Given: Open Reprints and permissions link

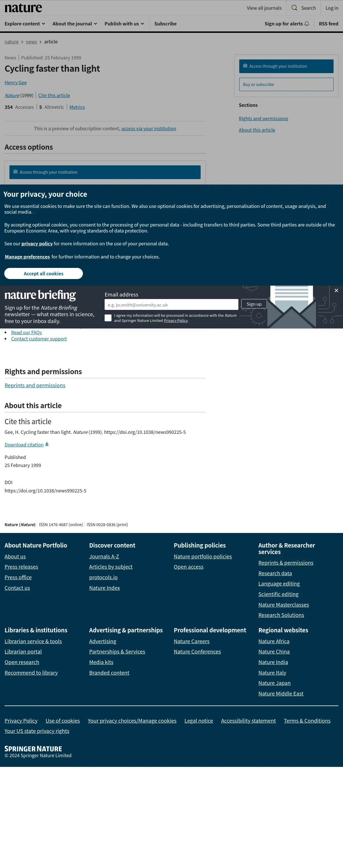Looking at the screenshot, I should point(35,386).
